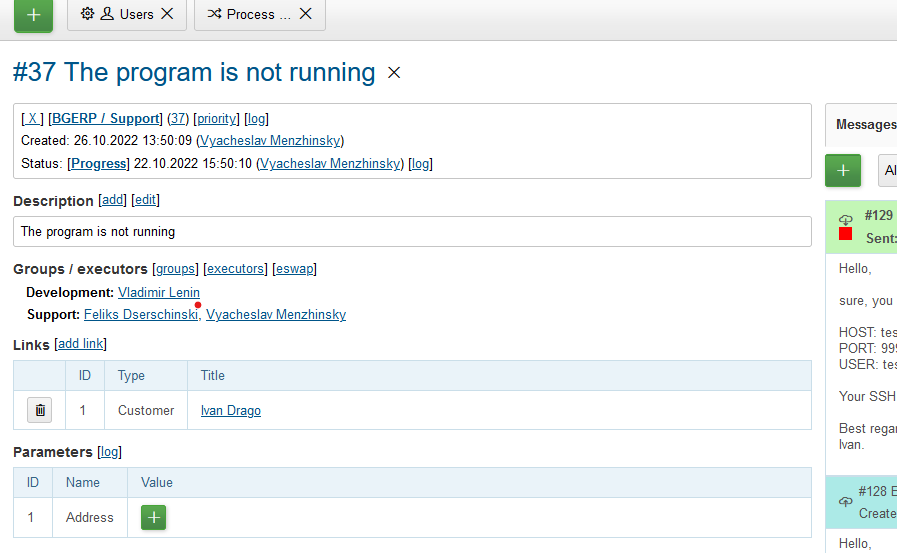Close the Users tab

[167, 14]
